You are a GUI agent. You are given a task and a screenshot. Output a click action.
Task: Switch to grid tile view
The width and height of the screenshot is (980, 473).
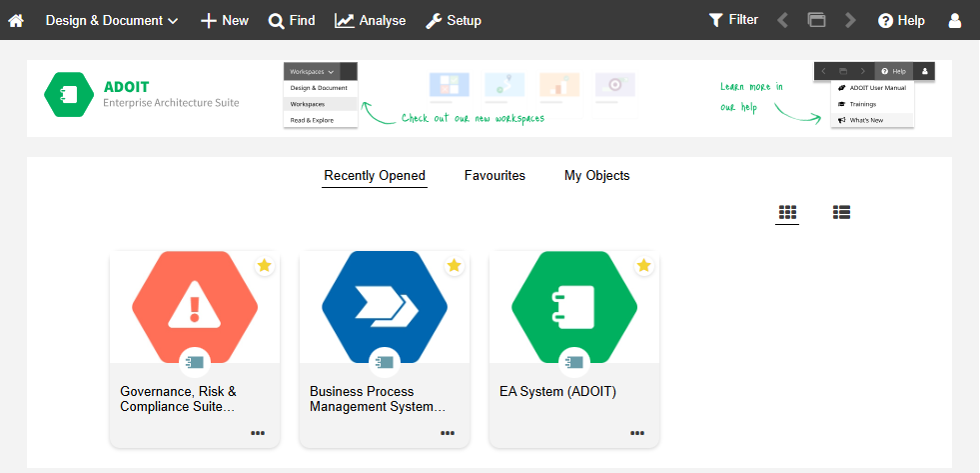[x=787, y=212]
